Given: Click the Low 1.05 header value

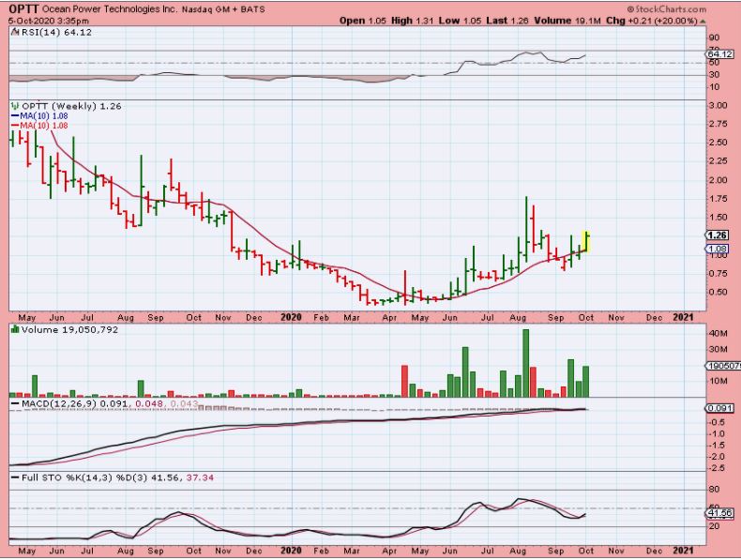Looking at the screenshot, I should tap(460, 21).
